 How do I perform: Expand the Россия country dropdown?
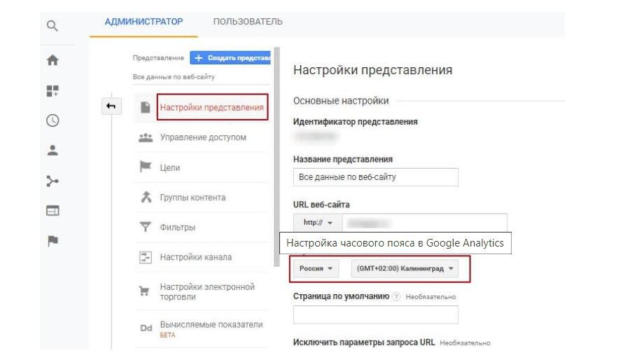point(314,269)
